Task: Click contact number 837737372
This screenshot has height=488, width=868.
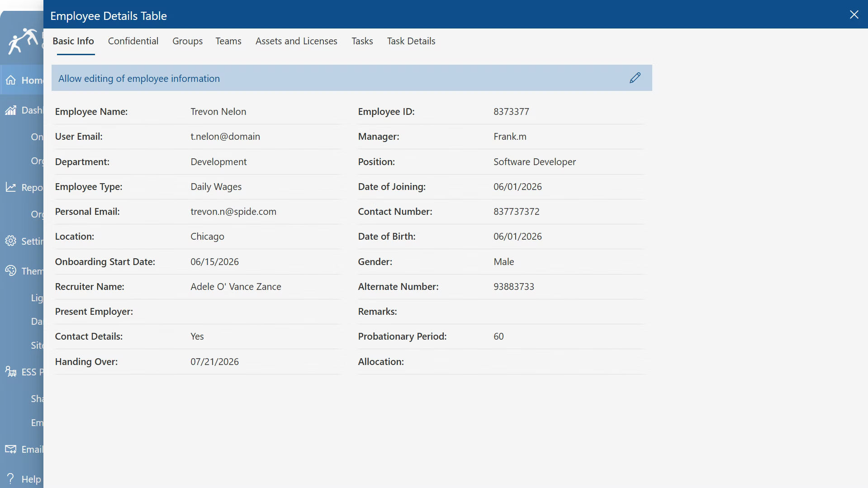Action: pos(517,212)
